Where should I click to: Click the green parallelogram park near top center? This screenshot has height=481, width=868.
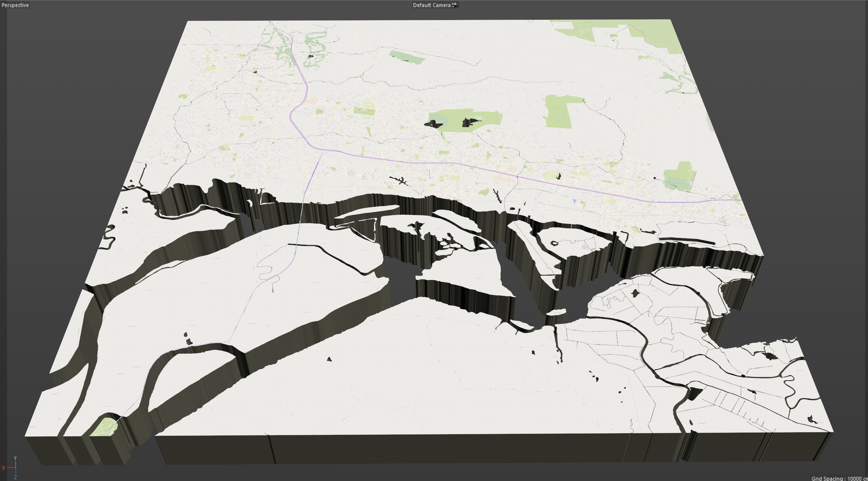click(x=407, y=58)
